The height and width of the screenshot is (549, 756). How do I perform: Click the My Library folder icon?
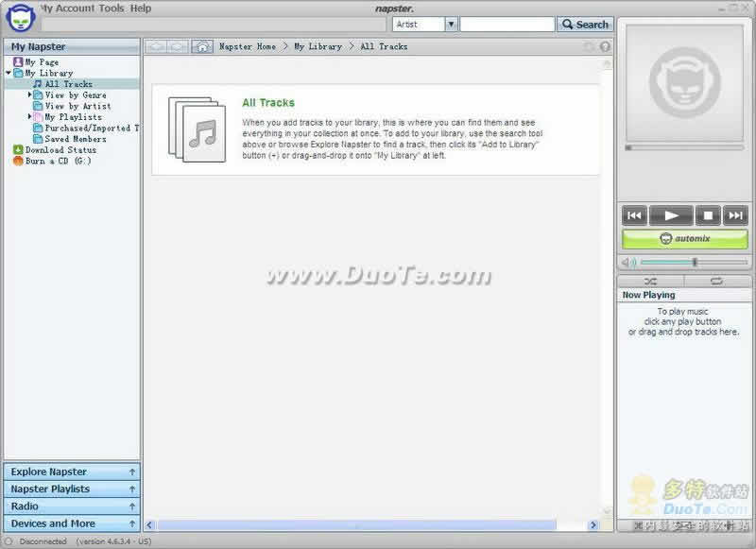18,73
